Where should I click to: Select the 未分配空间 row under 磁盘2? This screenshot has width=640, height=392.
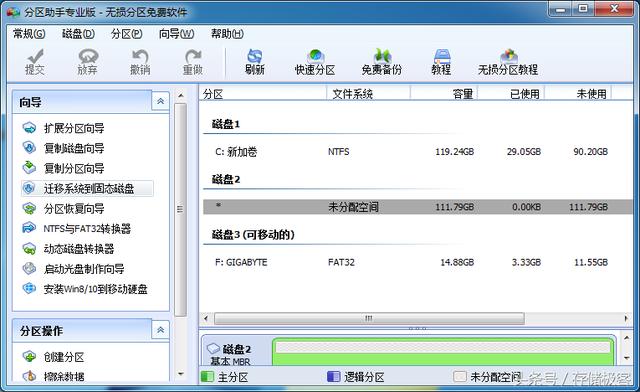tap(417, 207)
